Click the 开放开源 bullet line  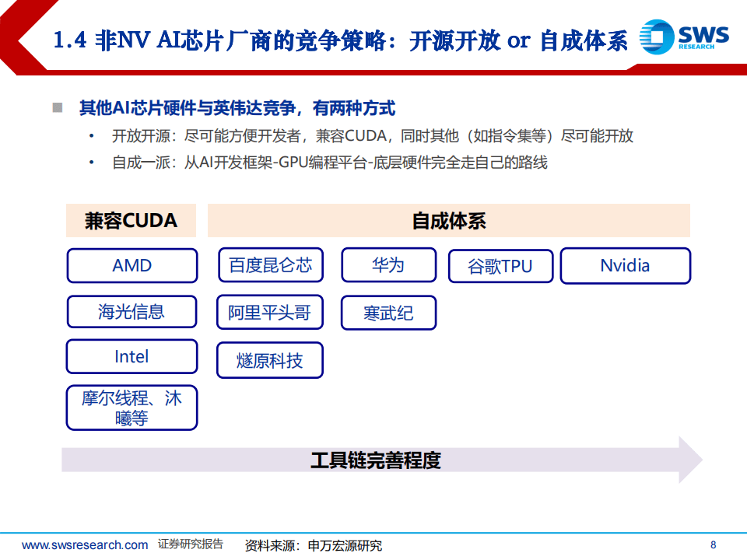coord(373,136)
